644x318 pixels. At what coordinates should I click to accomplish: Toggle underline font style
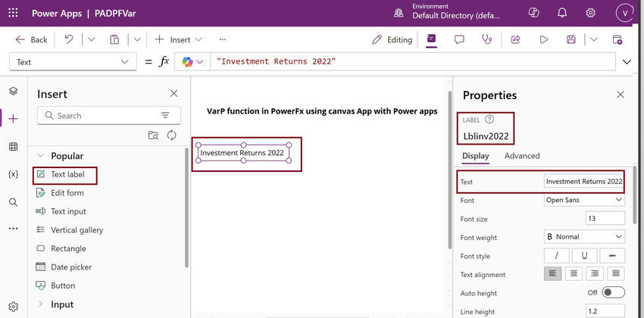(x=584, y=255)
